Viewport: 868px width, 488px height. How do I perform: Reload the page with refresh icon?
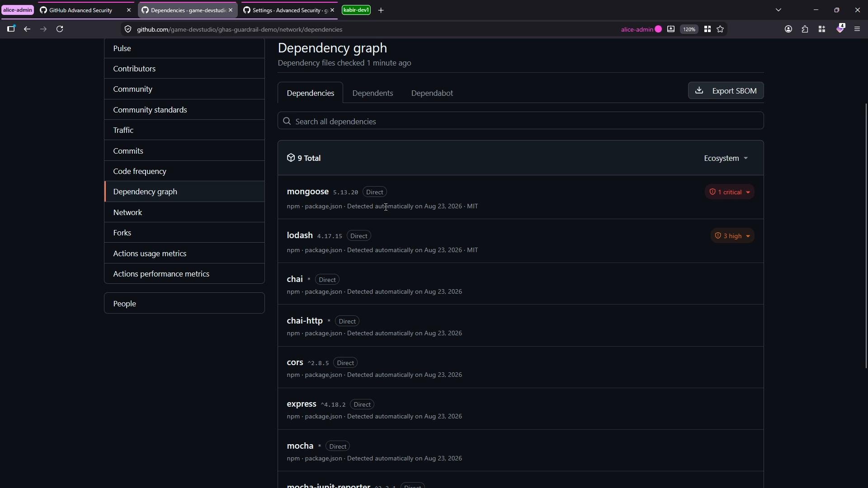[60, 29]
